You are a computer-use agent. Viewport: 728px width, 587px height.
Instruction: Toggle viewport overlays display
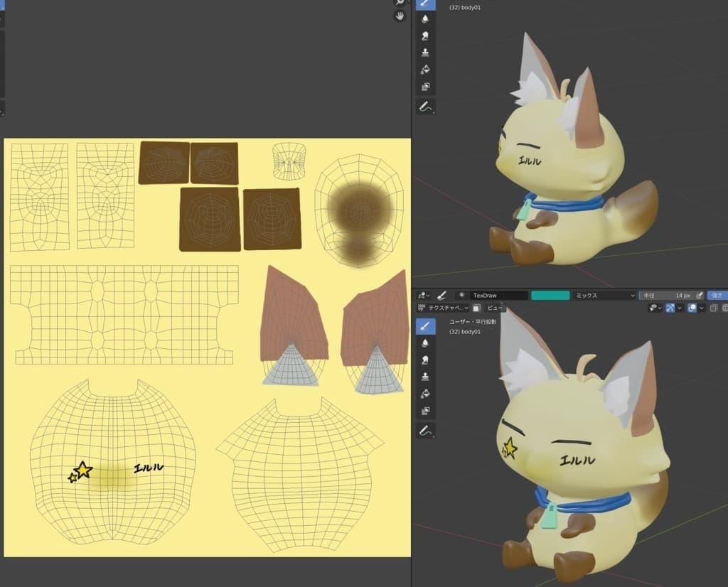690,308
